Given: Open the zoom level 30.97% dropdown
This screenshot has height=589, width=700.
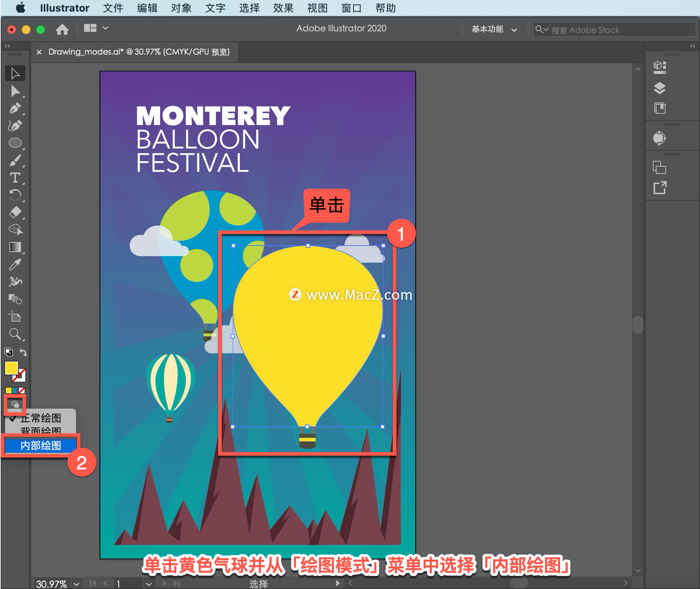Looking at the screenshot, I should coord(76,584).
